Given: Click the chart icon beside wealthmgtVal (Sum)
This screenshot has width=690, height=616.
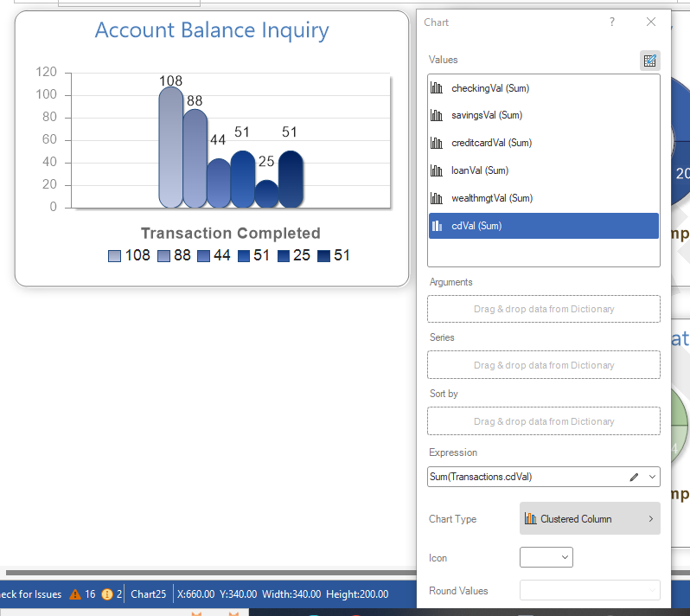Looking at the screenshot, I should (436, 198).
